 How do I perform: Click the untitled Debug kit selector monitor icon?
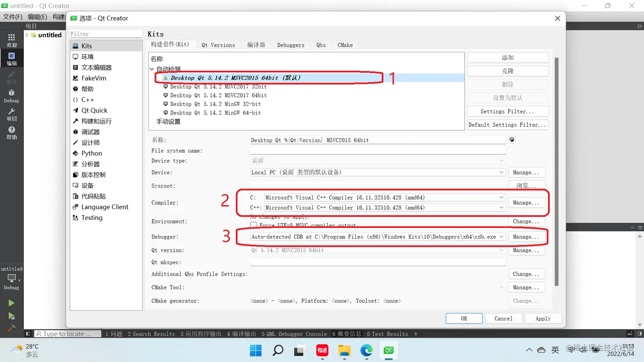point(11,278)
